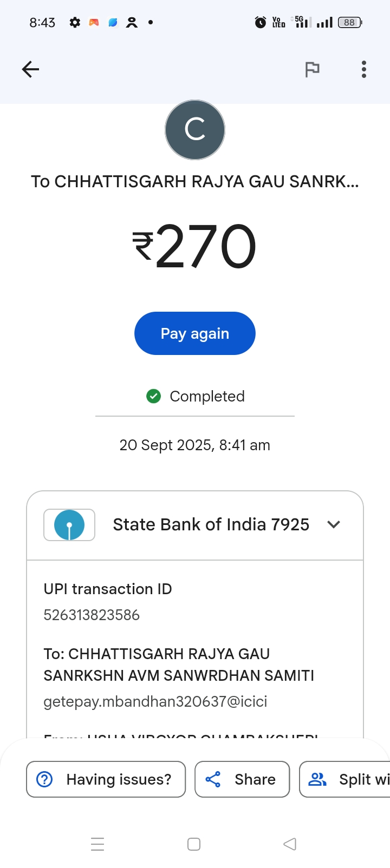390x868 pixels.
Task: Tap the alarm clock status icon
Action: [x=261, y=22]
